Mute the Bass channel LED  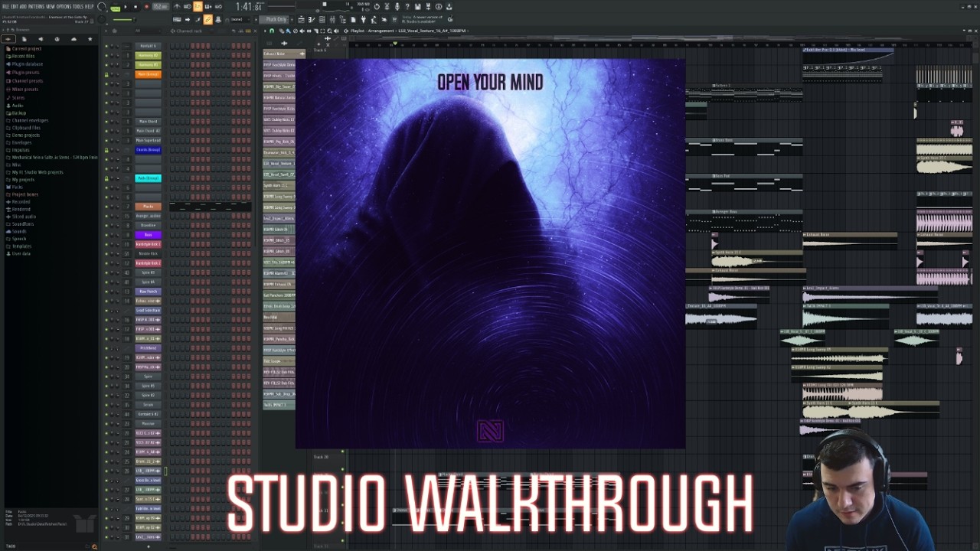coord(106,235)
